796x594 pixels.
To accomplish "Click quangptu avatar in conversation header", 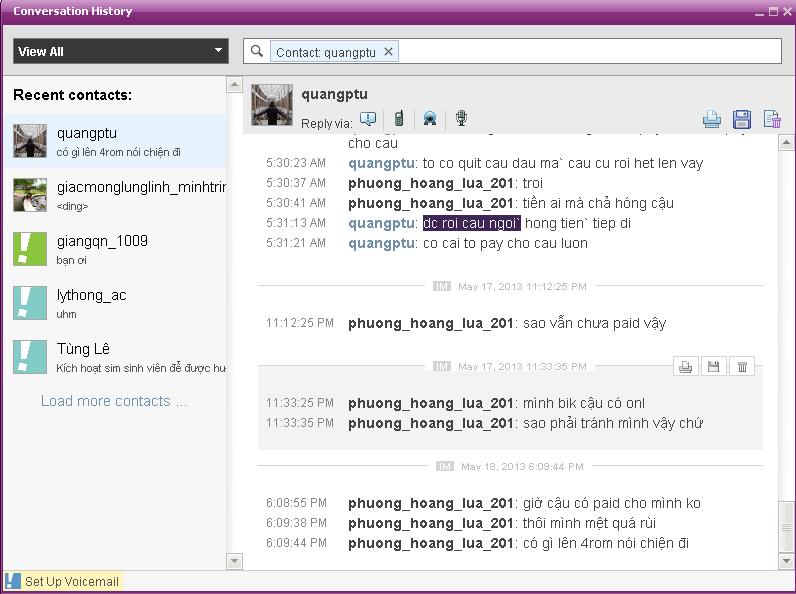I will click(x=272, y=105).
